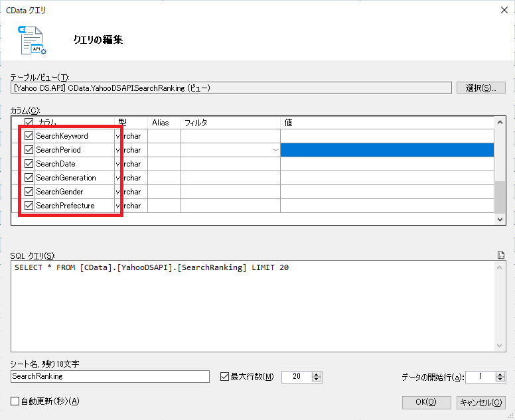Click the SearchKeyword Alias cell
This screenshot has width=515, height=420.
coord(164,136)
